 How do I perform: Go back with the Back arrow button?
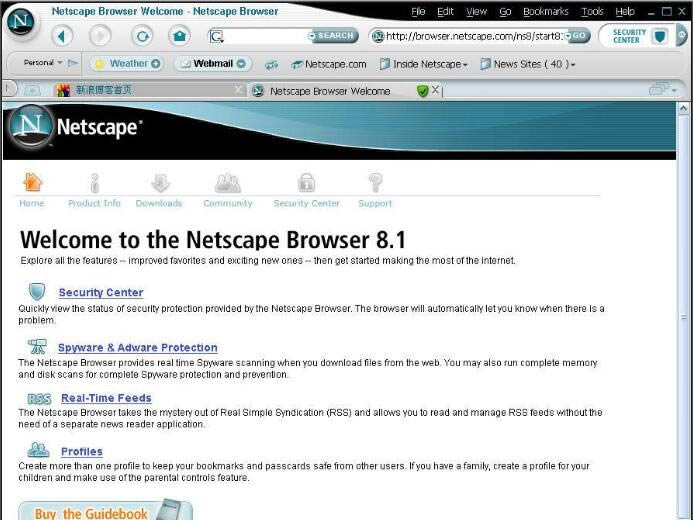tap(62, 36)
